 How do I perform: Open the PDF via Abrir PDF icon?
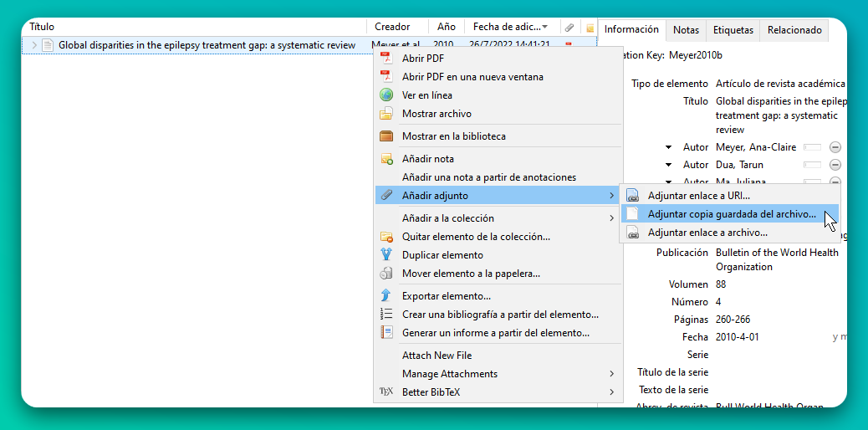tap(385, 59)
